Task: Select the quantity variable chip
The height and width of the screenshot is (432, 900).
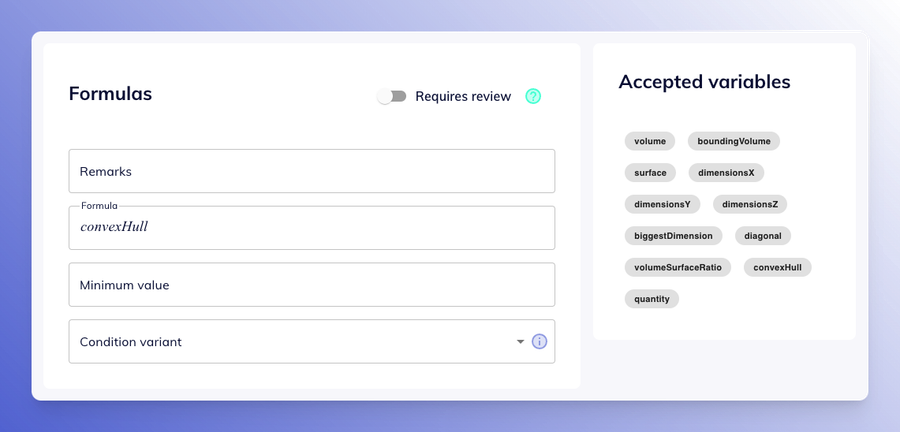Action: (651, 299)
